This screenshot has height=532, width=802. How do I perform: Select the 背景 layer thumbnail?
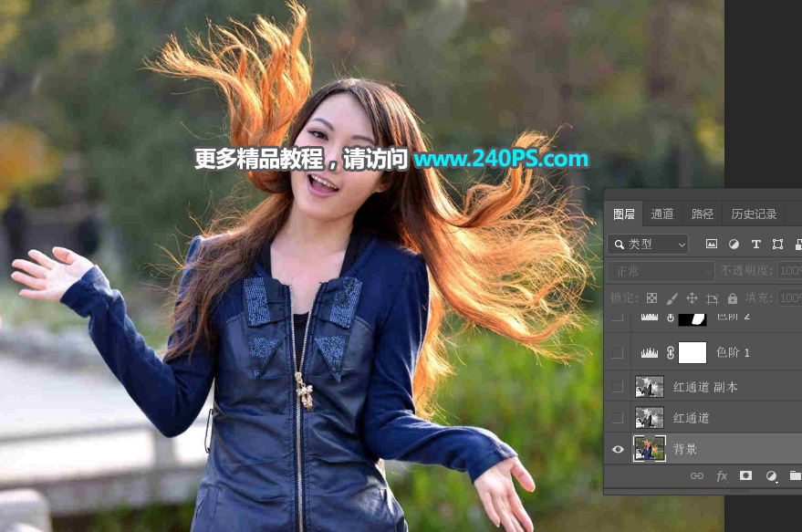click(650, 449)
